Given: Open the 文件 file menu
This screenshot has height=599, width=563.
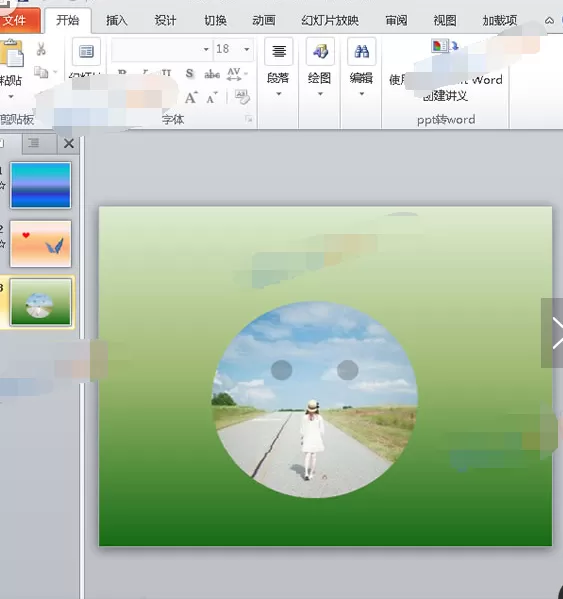Looking at the screenshot, I should (x=16, y=20).
